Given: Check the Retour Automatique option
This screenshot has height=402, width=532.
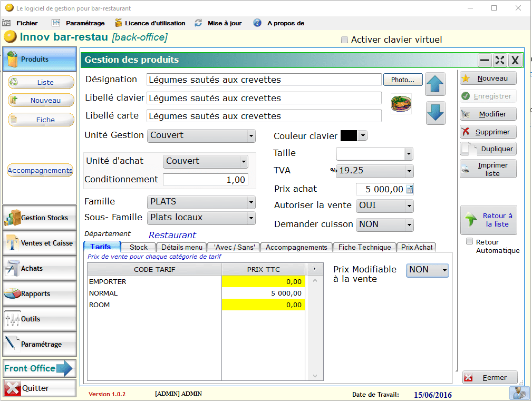Looking at the screenshot, I should pos(469,241).
